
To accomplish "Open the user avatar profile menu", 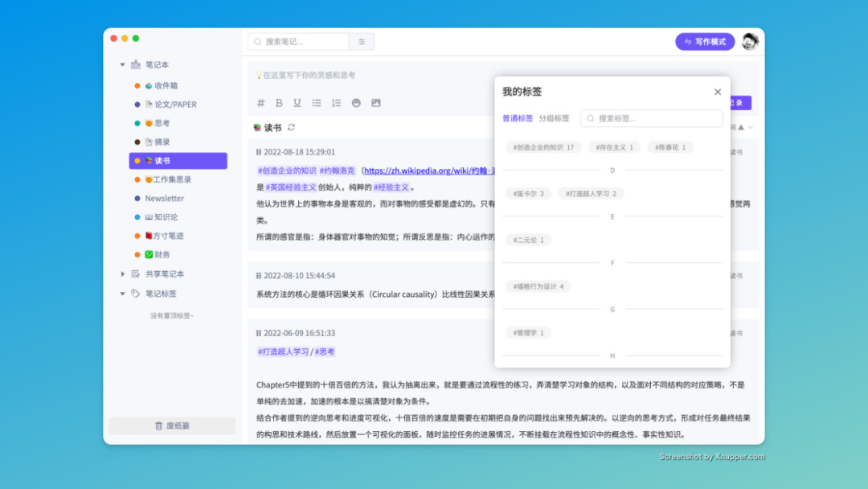I will (750, 42).
